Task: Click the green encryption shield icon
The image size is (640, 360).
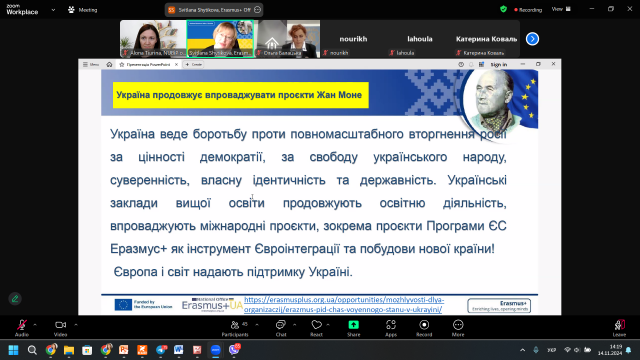Action: [503, 9]
